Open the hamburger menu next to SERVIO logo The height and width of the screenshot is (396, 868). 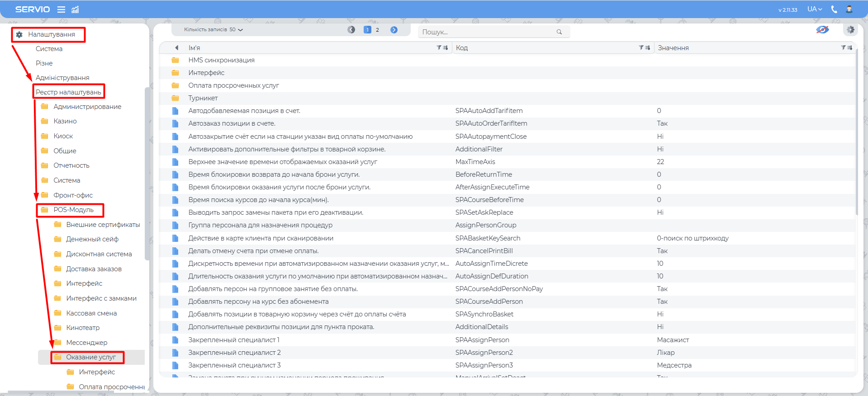click(61, 9)
